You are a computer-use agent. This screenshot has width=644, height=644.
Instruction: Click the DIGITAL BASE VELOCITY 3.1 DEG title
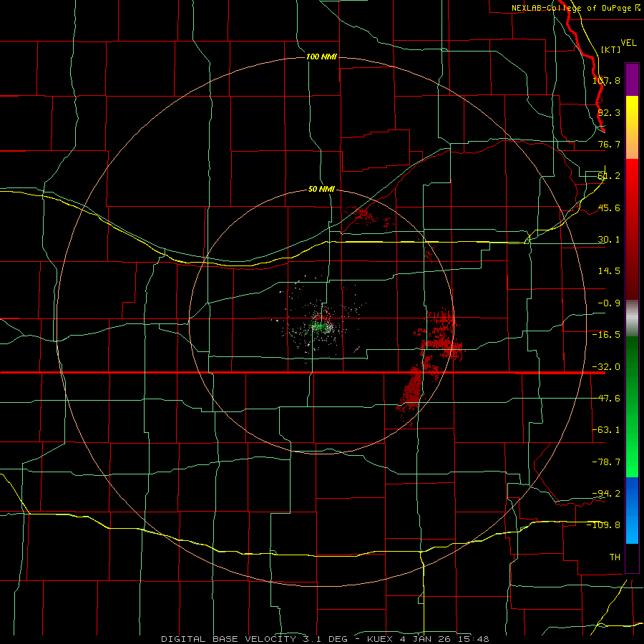(x=254, y=639)
